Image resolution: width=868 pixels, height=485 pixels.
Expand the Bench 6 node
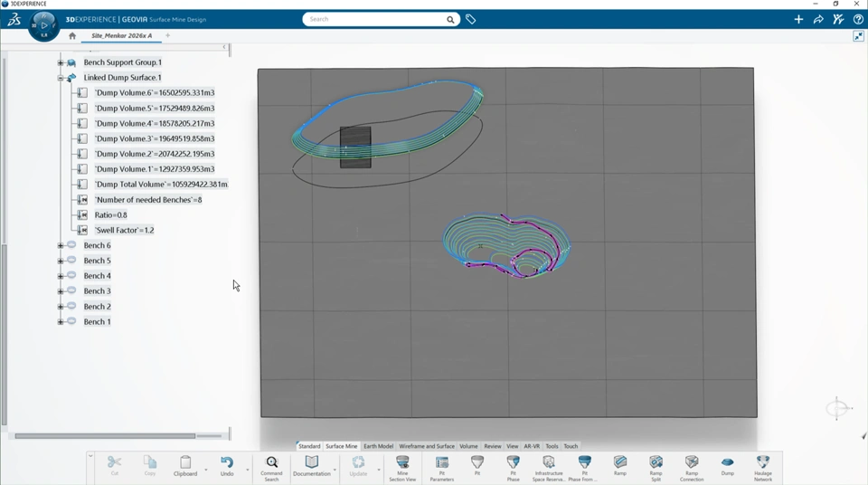pos(61,245)
